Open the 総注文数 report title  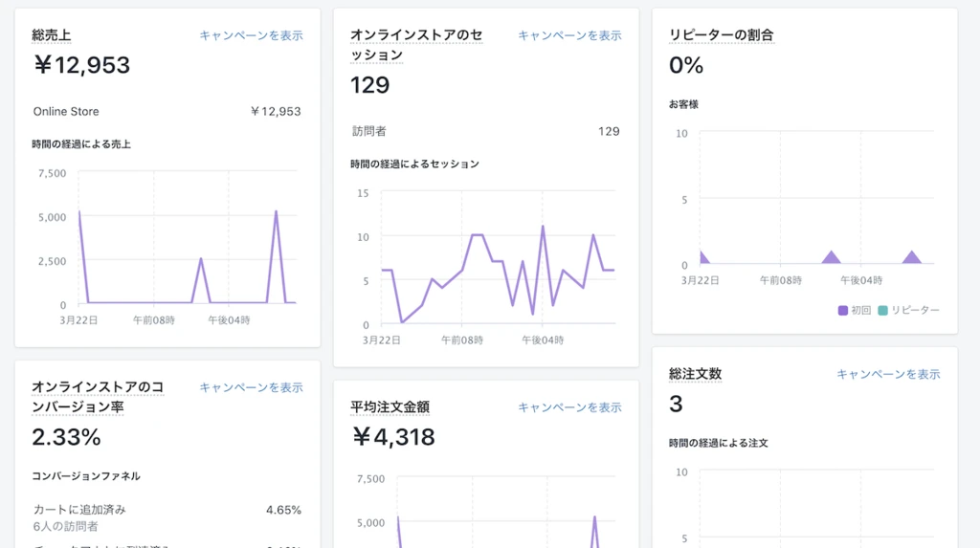695,374
